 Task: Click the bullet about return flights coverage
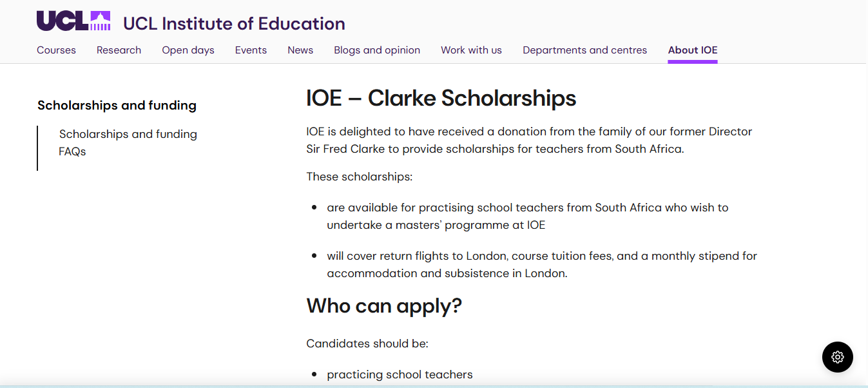542,264
